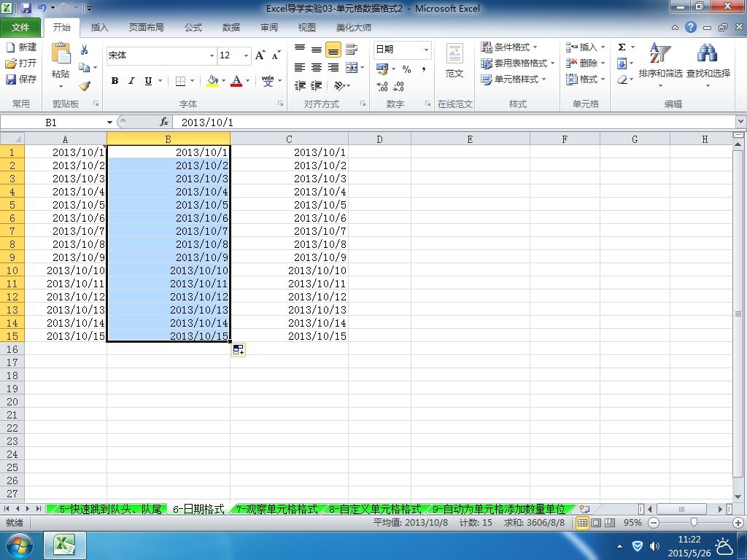Open the Name Box dropdown arrow

[x=109, y=122]
